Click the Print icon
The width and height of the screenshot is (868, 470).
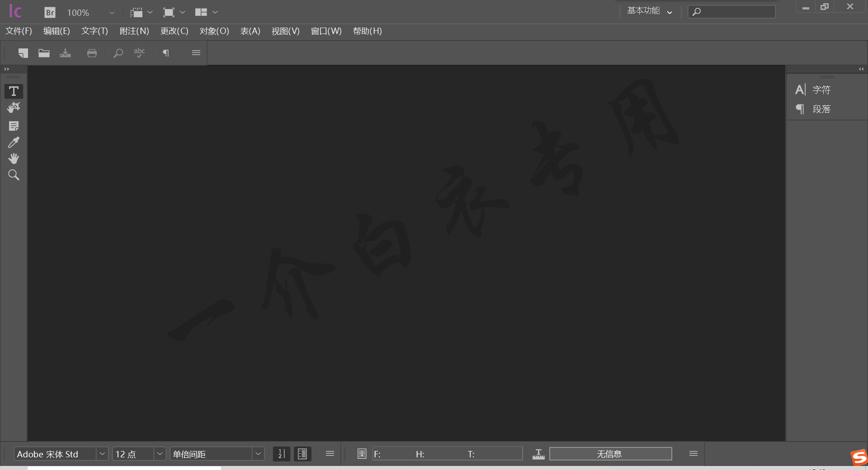click(x=92, y=53)
